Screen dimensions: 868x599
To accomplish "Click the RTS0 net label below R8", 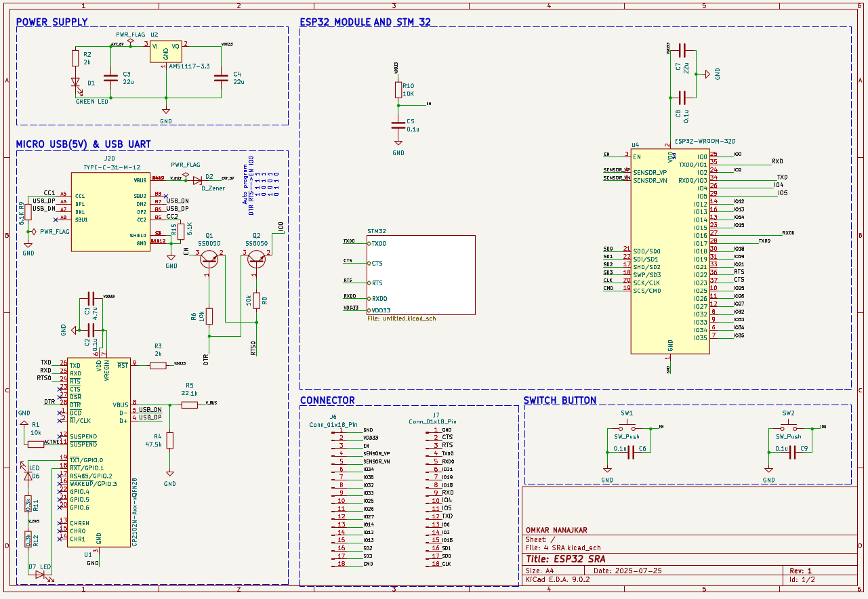I will 253,349.
